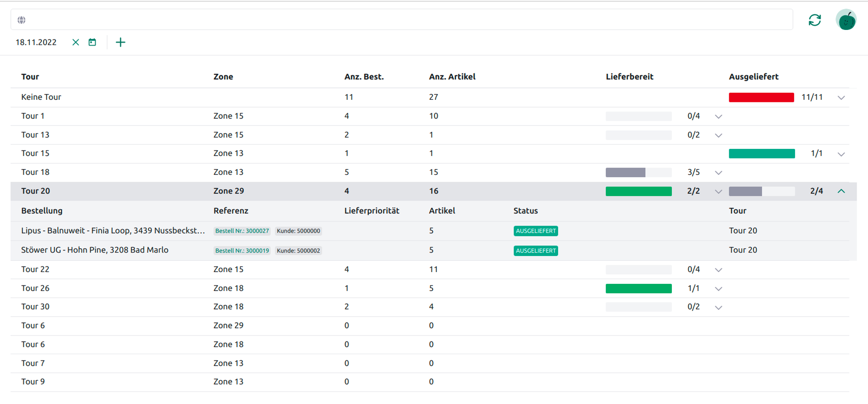This screenshot has height=404, width=868.
Task: Click the red Keine Tour progress bar
Action: click(x=761, y=97)
